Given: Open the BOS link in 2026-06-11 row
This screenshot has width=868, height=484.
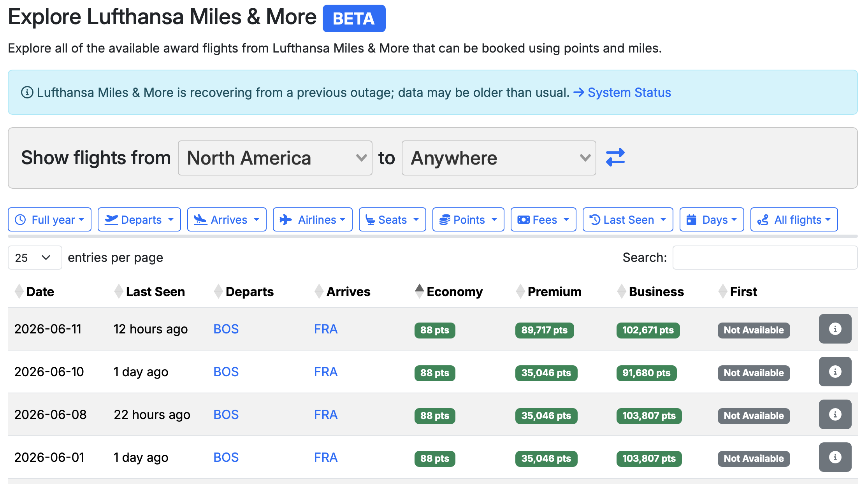Looking at the screenshot, I should 226,329.
